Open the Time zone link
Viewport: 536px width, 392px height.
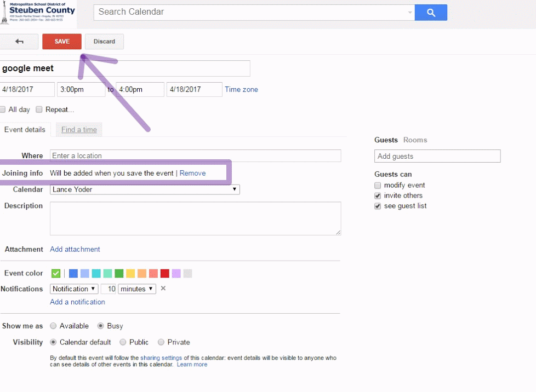(241, 89)
